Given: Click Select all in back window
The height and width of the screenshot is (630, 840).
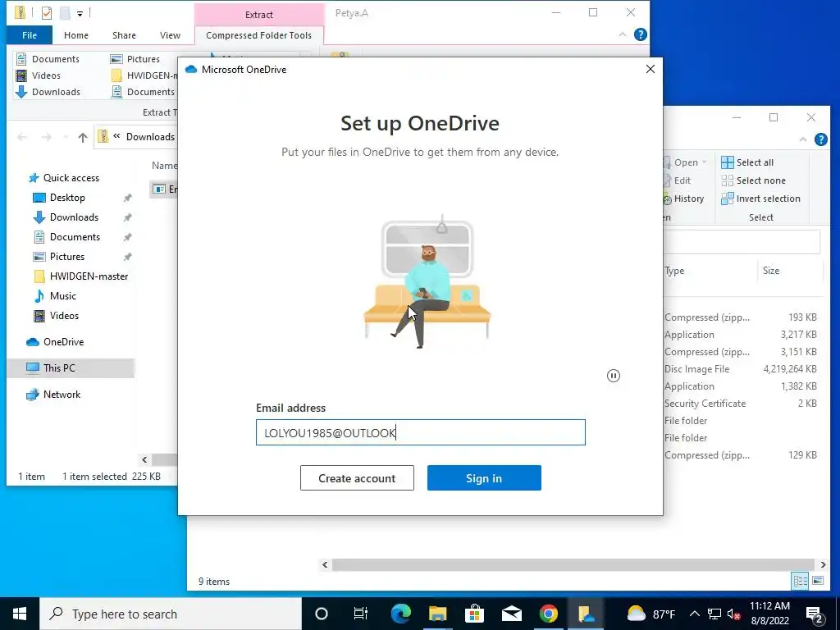Looking at the screenshot, I should tap(747, 162).
